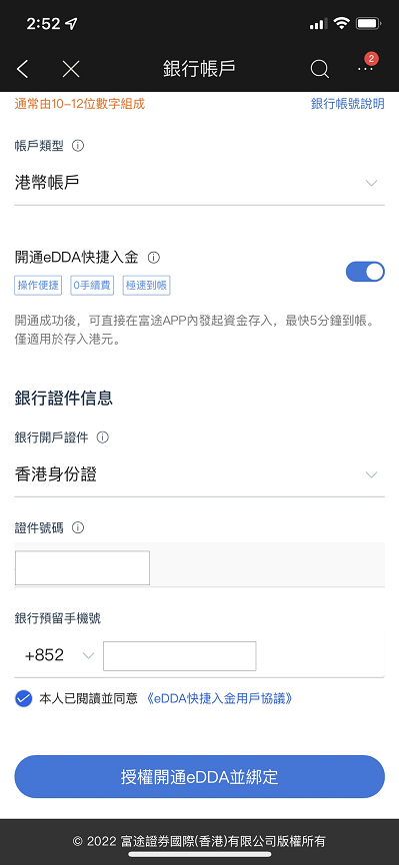Tap the 銀行預留手機號 phone number field
This screenshot has width=399, height=868.
(180, 656)
